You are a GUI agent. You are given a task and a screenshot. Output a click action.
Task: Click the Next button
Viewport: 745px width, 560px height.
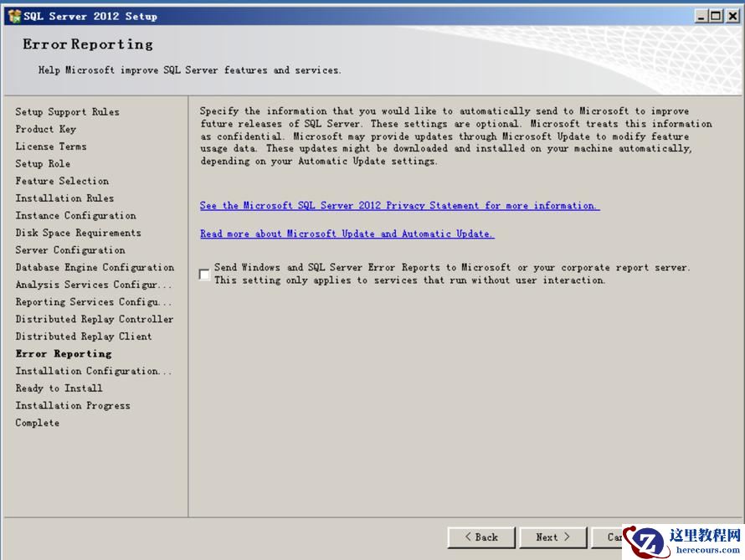tap(553, 537)
